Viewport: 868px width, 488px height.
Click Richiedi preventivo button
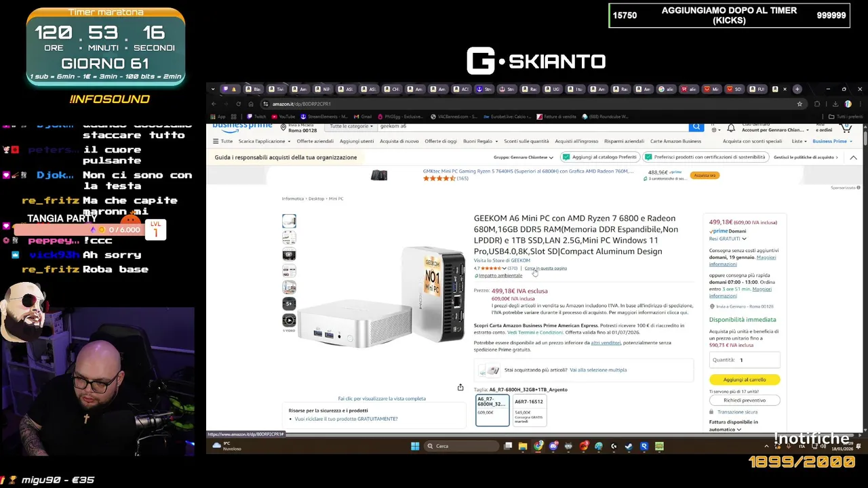point(745,400)
